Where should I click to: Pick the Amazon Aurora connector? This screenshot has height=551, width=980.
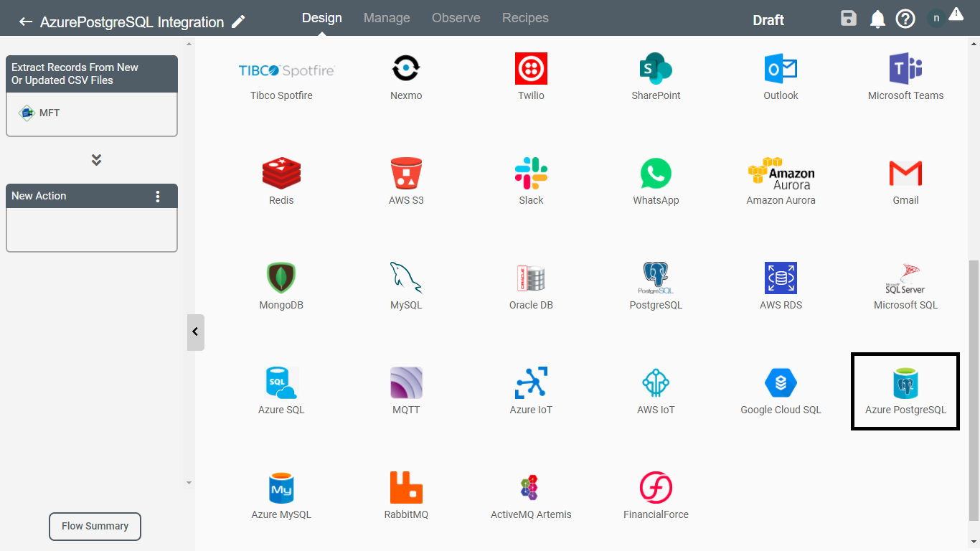tap(781, 181)
